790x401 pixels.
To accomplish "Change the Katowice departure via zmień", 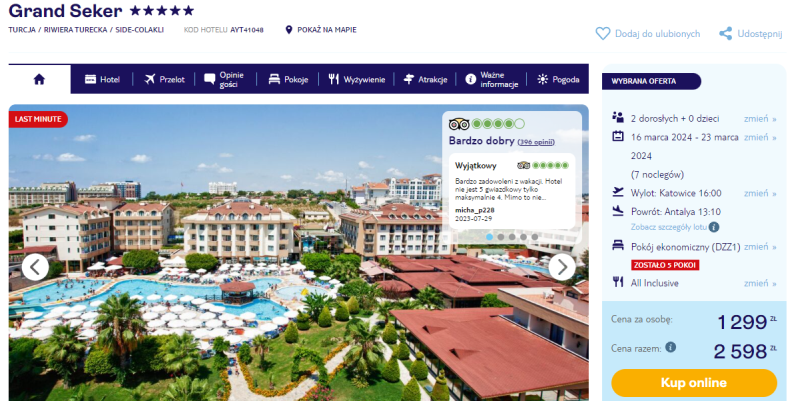I will (x=760, y=193).
